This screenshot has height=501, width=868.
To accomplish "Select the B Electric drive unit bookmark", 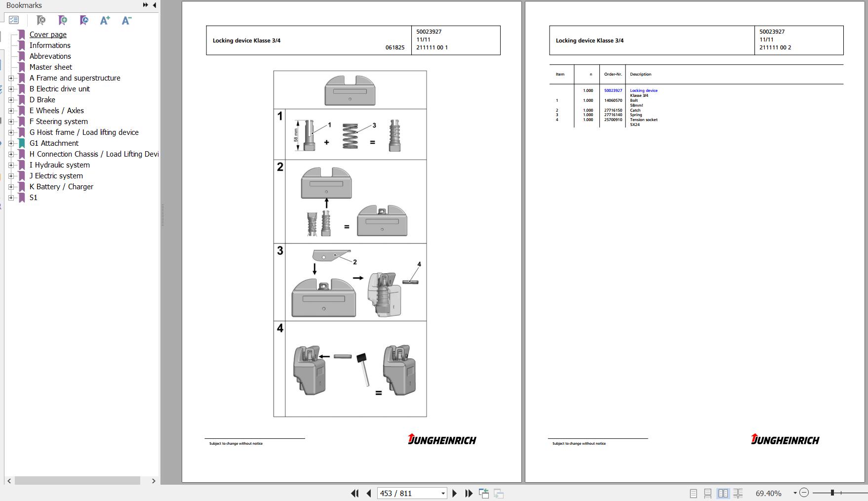I will 59,89.
